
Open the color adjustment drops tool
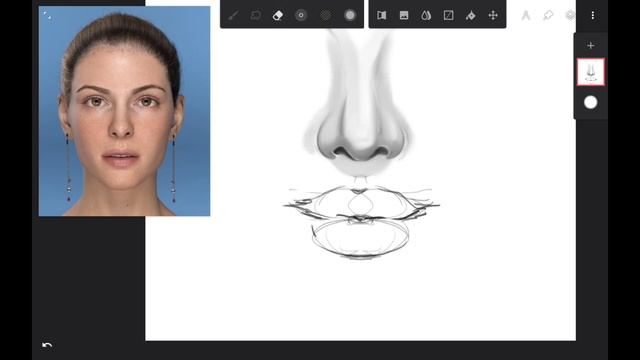coord(426,16)
